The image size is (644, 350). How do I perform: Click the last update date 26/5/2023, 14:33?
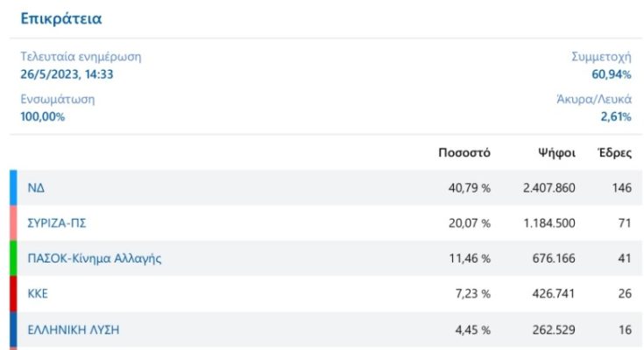[67, 74]
